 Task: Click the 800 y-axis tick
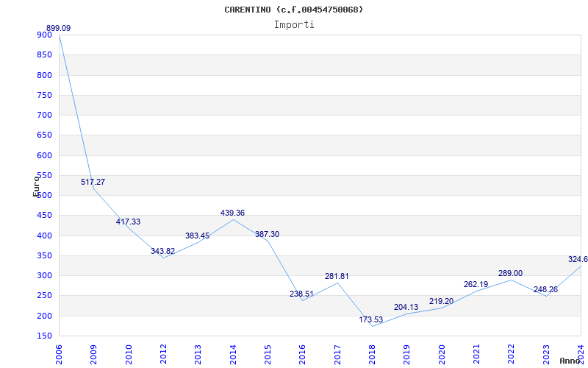44,75
